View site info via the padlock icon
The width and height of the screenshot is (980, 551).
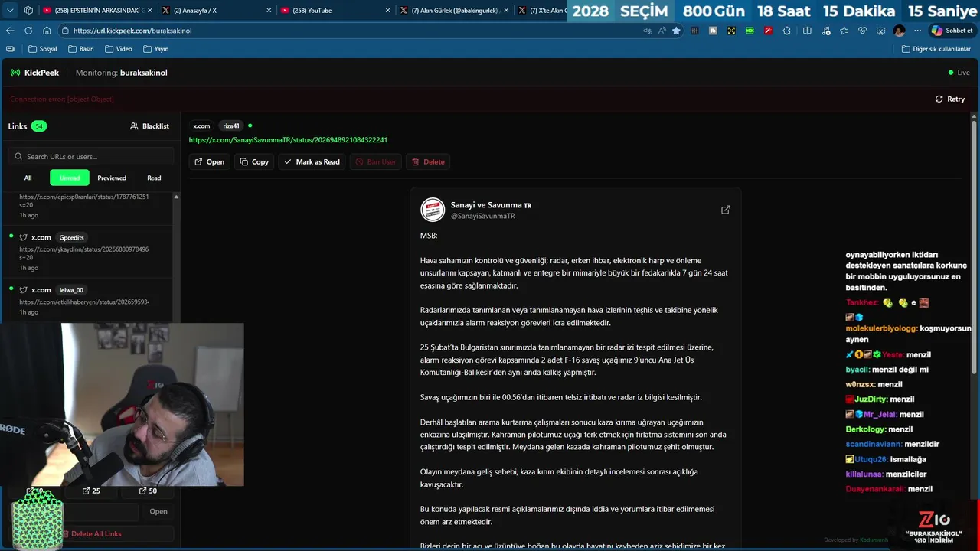[x=66, y=31]
